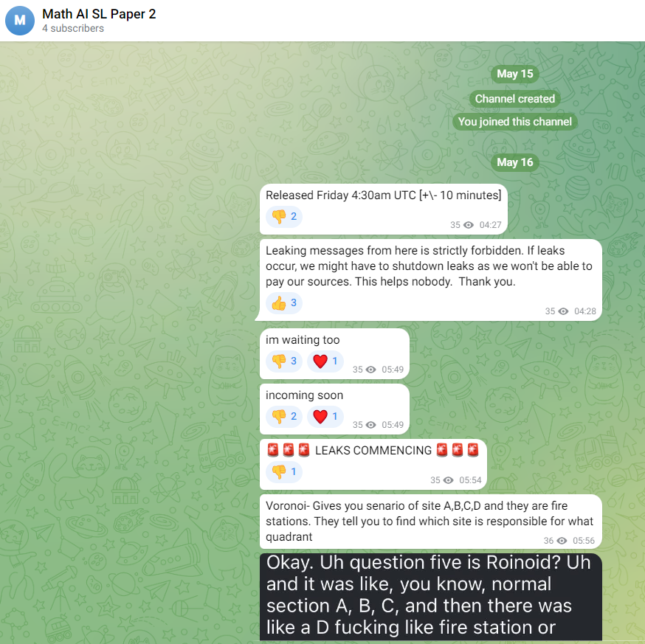Viewport: 645px width, 644px height.
Task: Toggle thumbs-up reaction on Leaking messages post
Action: tap(284, 303)
